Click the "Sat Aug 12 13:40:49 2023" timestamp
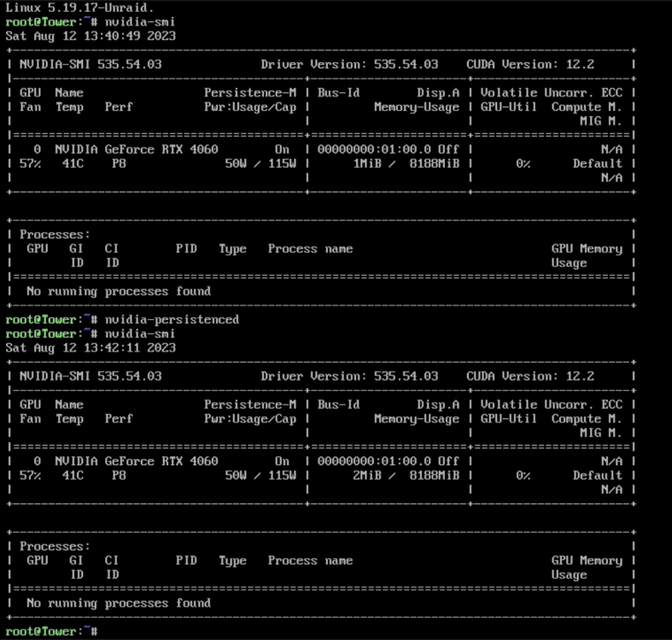This screenshot has width=672, height=640. [x=91, y=36]
